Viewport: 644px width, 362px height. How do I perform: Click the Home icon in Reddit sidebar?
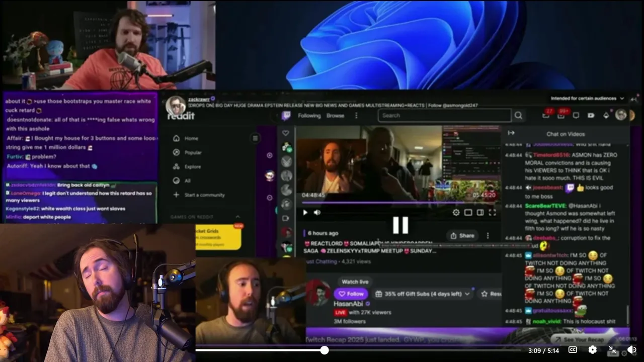pos(176,138)
